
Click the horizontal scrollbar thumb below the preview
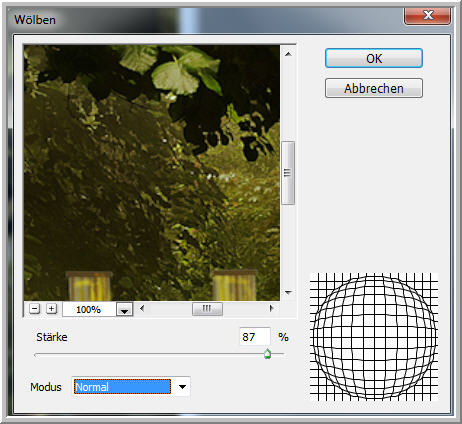(207, 309)
